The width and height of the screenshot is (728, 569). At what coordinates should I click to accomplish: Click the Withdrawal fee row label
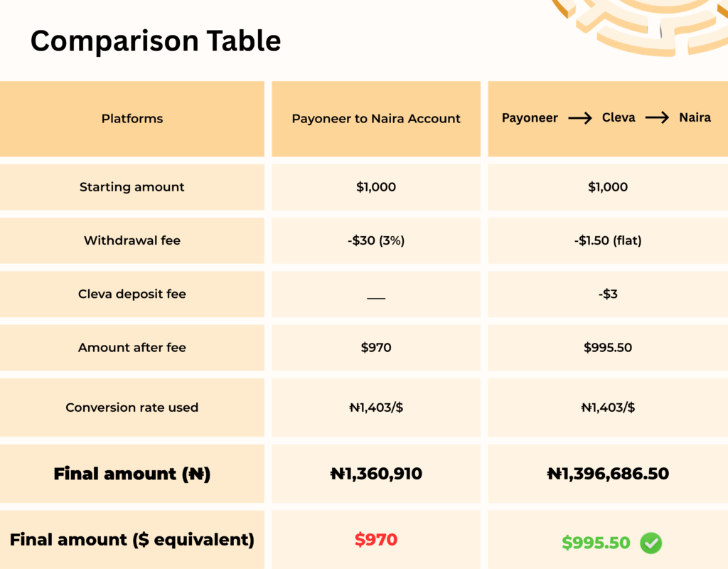pyautogui.click(x=132, y=240)
